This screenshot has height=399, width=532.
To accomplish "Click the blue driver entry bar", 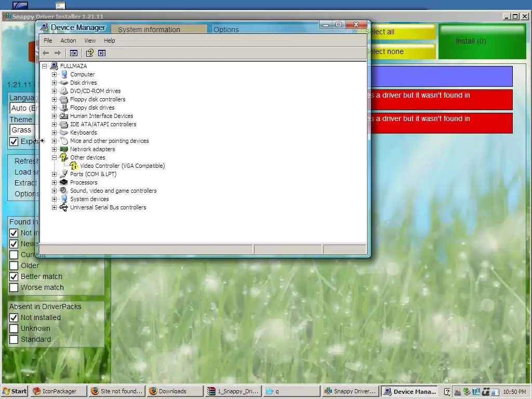I will click(442, 76).
